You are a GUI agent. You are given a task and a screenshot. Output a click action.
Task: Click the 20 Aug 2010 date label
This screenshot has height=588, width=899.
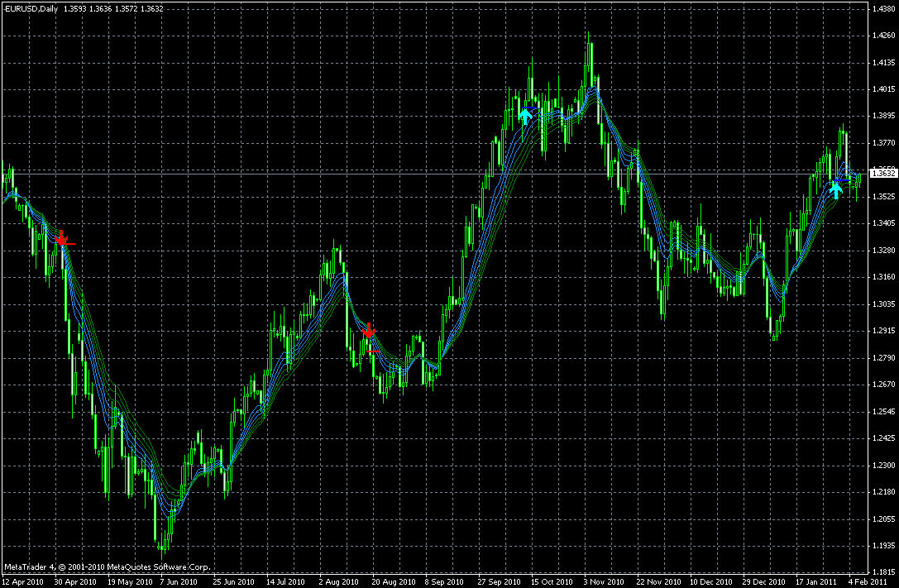tap(394, 581)
